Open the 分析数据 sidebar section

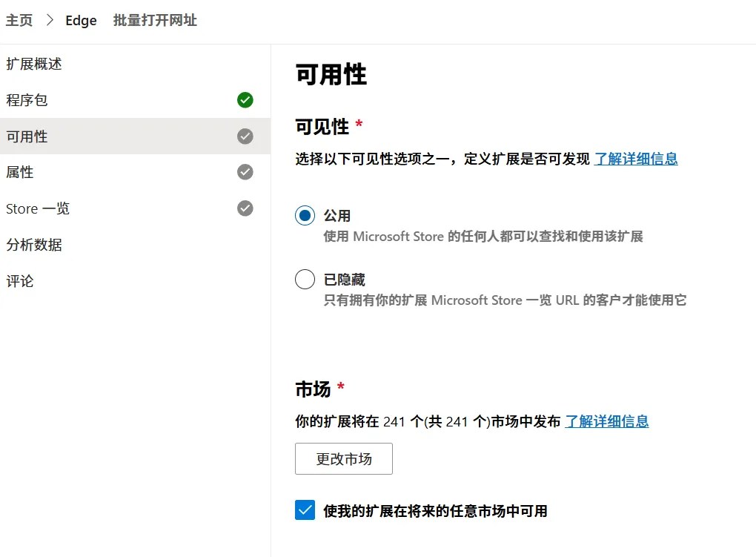coord(34,245)
